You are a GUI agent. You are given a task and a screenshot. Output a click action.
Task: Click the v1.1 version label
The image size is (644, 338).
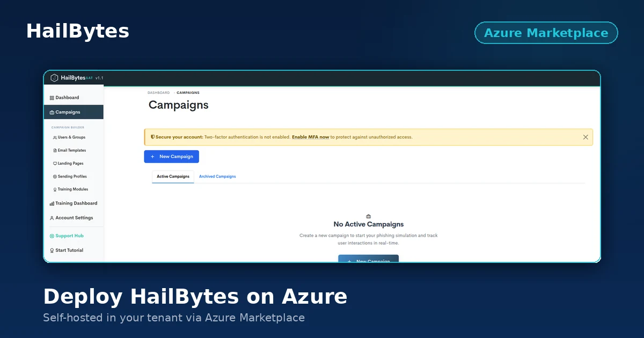99,78
